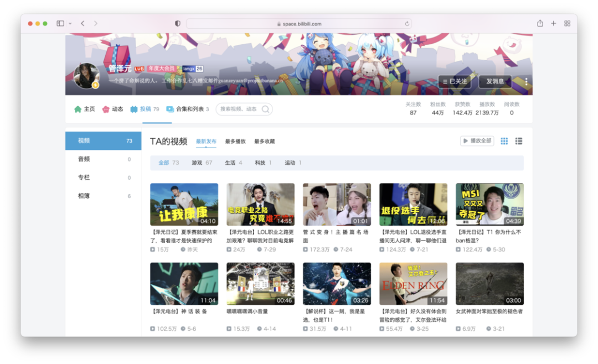Select the clock icon beside 7-29
This screenshot has width=598, height=364.
pos(259,249)
